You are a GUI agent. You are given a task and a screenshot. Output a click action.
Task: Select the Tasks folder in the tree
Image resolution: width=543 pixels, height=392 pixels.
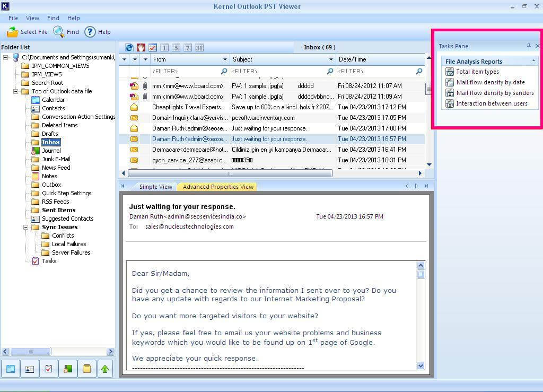(49, 261)
